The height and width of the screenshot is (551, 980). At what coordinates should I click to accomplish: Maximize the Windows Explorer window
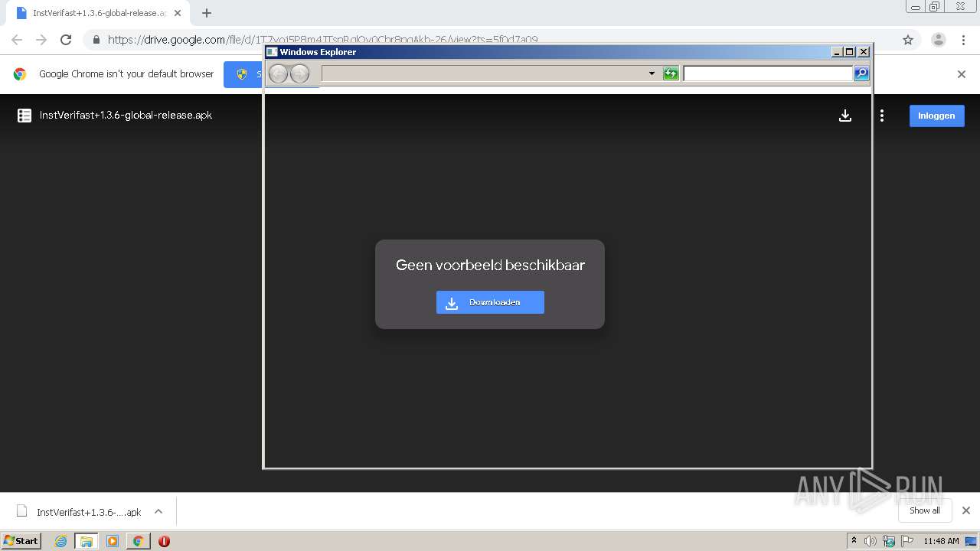(850, 52)
